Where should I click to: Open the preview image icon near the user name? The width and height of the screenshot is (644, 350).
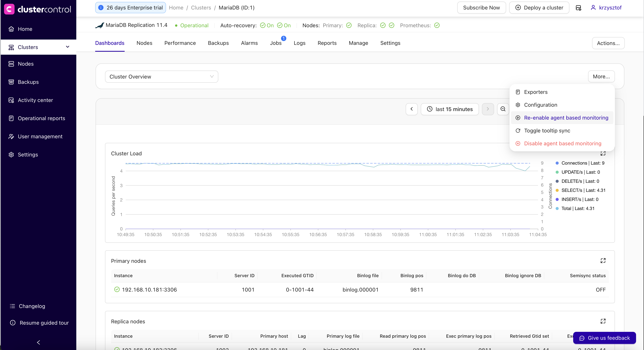[x=578, y=8]
